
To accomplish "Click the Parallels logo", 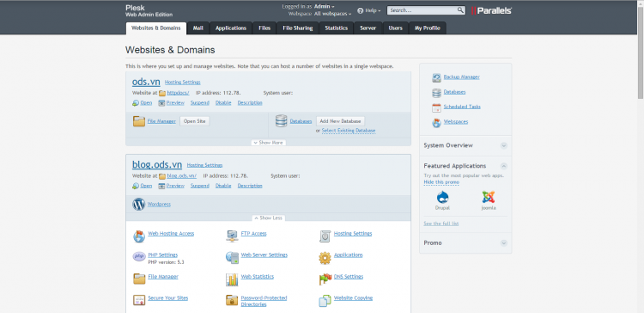I will 492,10.
